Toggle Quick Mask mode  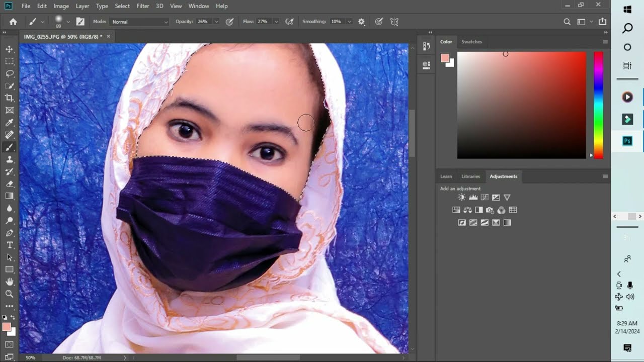tap(9, 344)
